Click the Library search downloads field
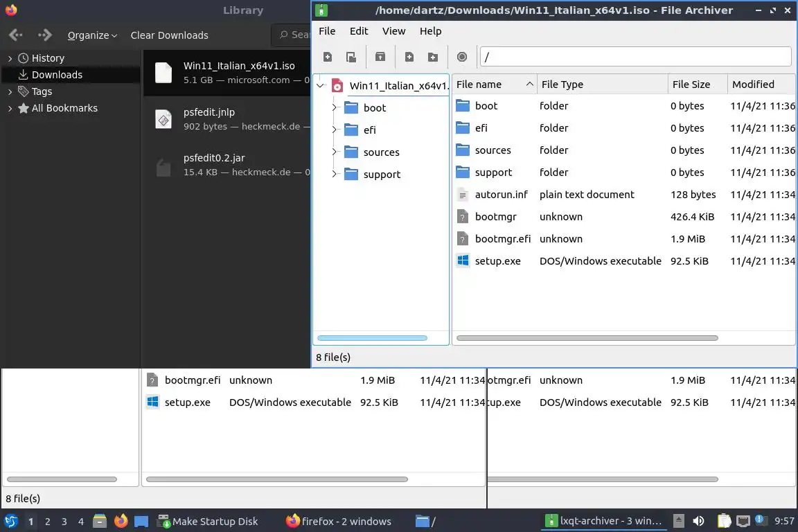The image size is (798, 532). [291, 35]
